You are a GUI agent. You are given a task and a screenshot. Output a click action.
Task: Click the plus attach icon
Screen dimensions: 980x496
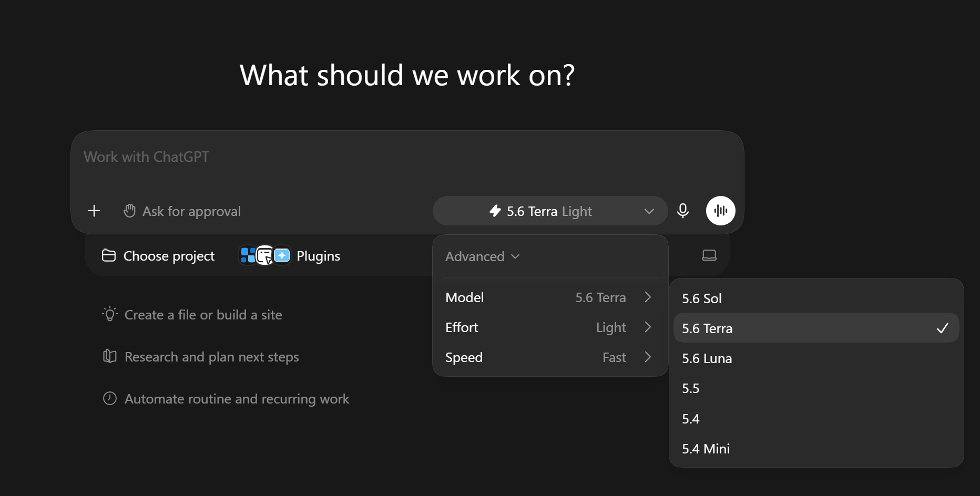click(94, 211)
